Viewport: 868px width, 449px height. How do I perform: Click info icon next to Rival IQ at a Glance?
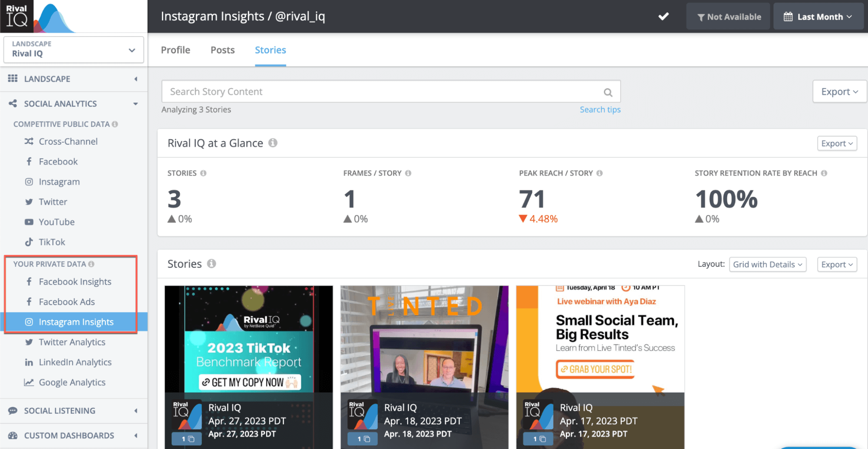273,143
